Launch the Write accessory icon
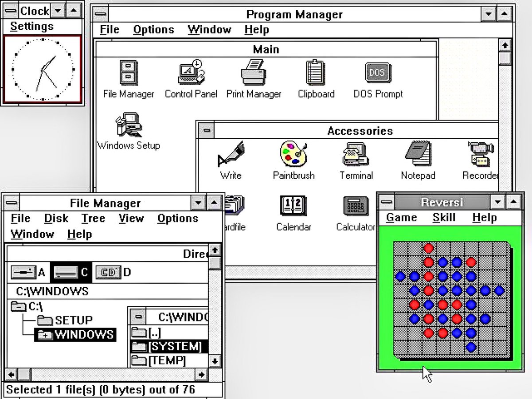 click(231, 154)
